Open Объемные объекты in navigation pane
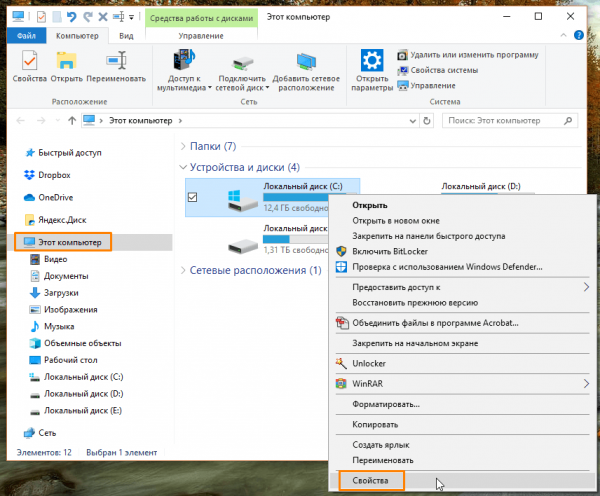Image resolution: width=600 pixels, height=496 pixels. point(75,343)
